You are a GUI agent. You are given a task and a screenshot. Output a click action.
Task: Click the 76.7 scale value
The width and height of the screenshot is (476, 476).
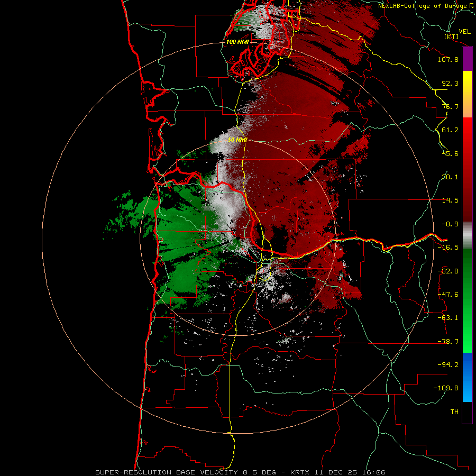pyautogui.click(x=450, y=106)
